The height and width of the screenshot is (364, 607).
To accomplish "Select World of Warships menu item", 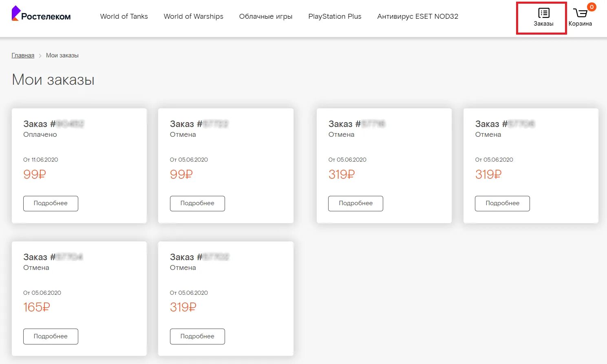I will click(193, 16).
